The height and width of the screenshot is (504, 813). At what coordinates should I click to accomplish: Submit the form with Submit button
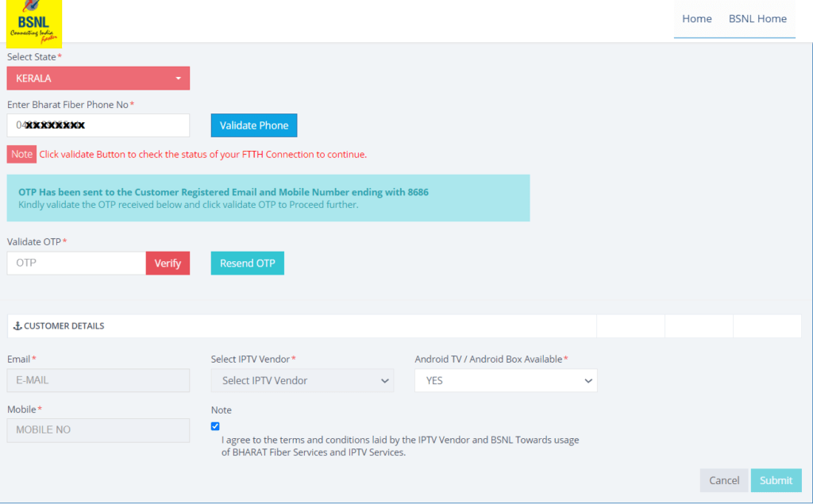(x=776, y=480)
